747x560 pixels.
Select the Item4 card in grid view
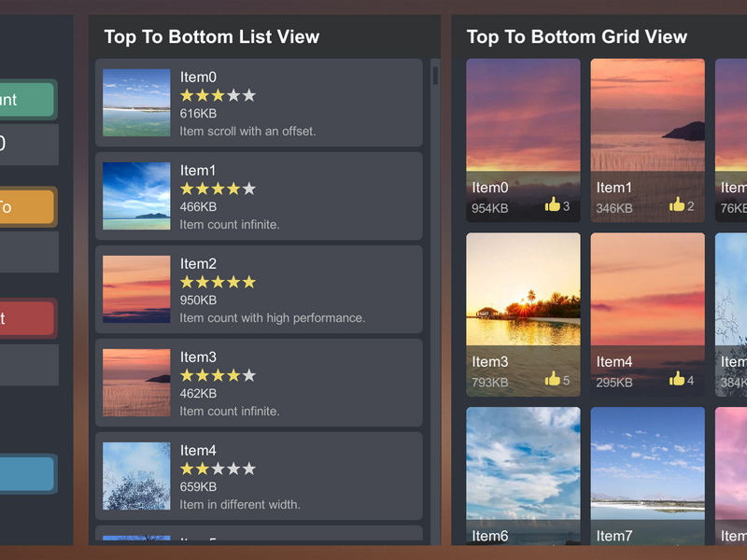click(x=647, y=315)
